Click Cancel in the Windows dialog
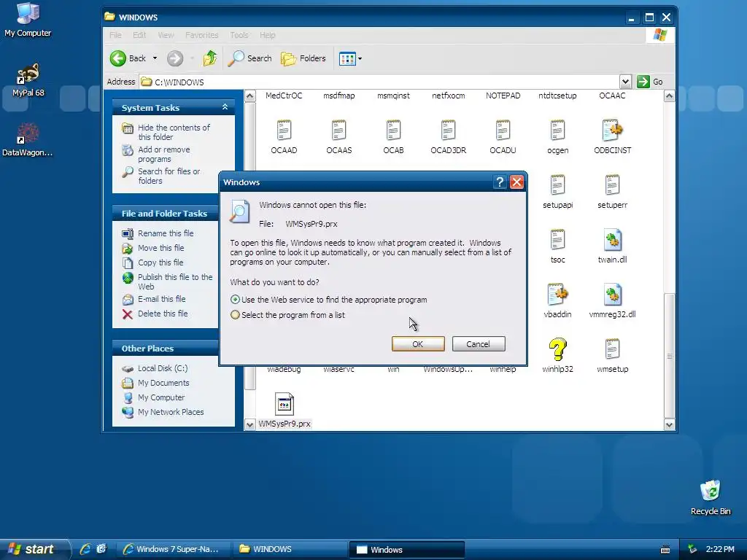 coord(479,344)
